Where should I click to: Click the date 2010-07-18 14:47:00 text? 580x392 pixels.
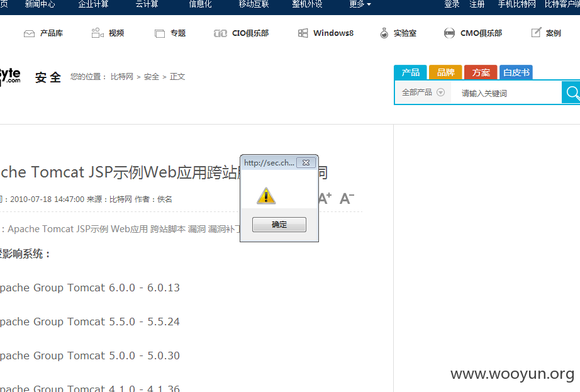pyautogui.click(x=47, y=199)
